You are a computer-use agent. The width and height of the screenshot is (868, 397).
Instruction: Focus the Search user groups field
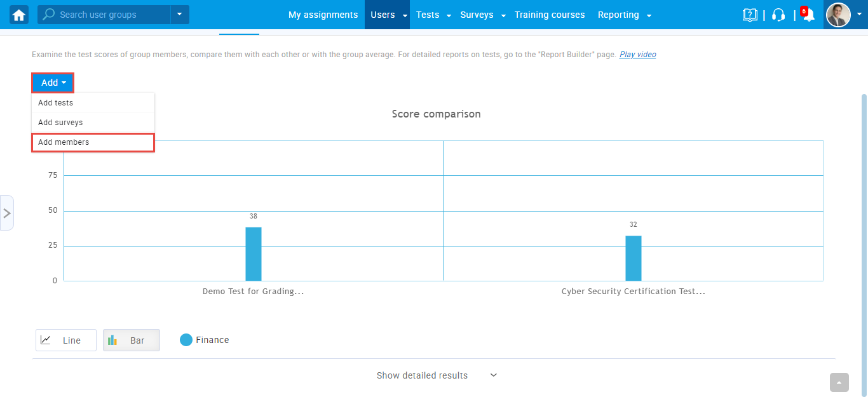click(x=111, y=15)
